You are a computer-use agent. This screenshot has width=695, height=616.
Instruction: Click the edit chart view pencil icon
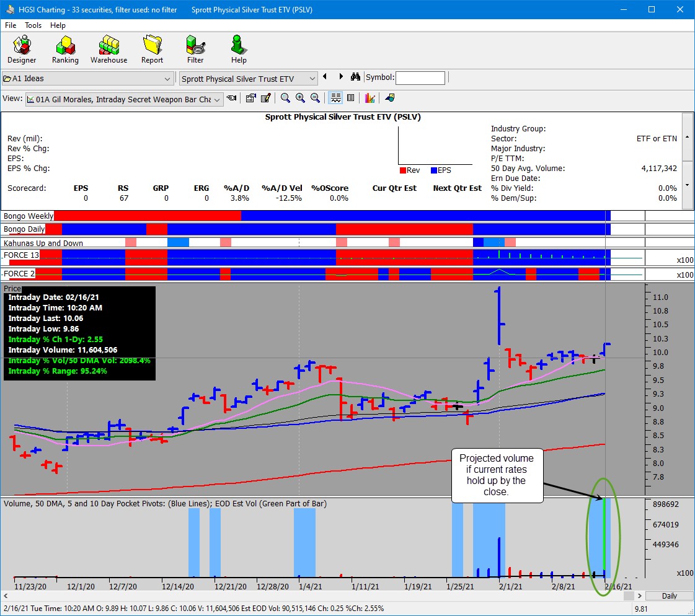click(x=265, y=98)
